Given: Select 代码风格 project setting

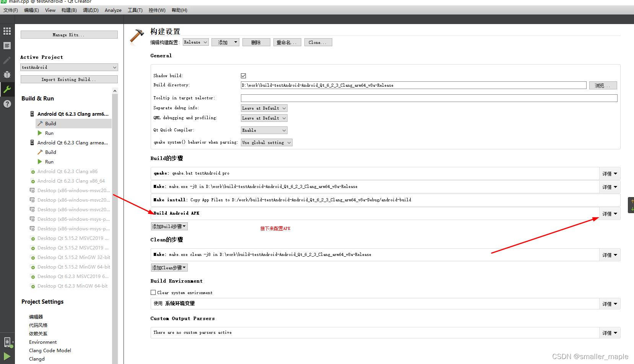Looking at the screenshot, I should (x=38, y=325).
